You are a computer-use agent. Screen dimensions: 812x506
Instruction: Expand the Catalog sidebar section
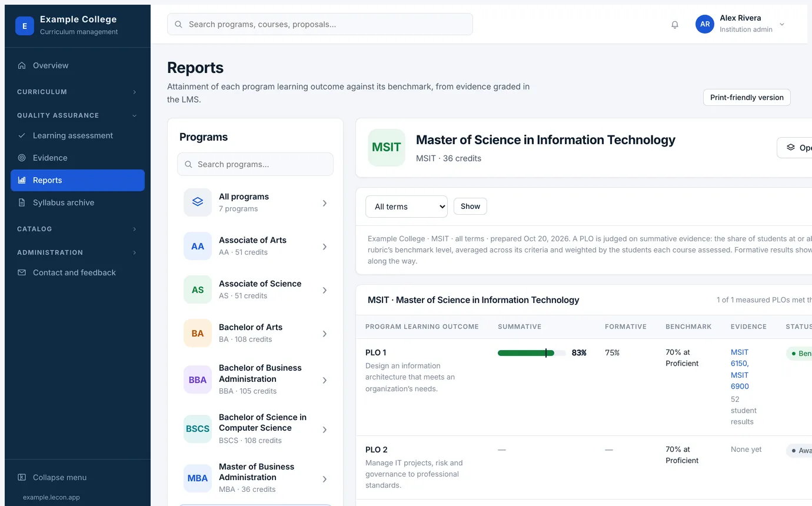click(77, 229)
